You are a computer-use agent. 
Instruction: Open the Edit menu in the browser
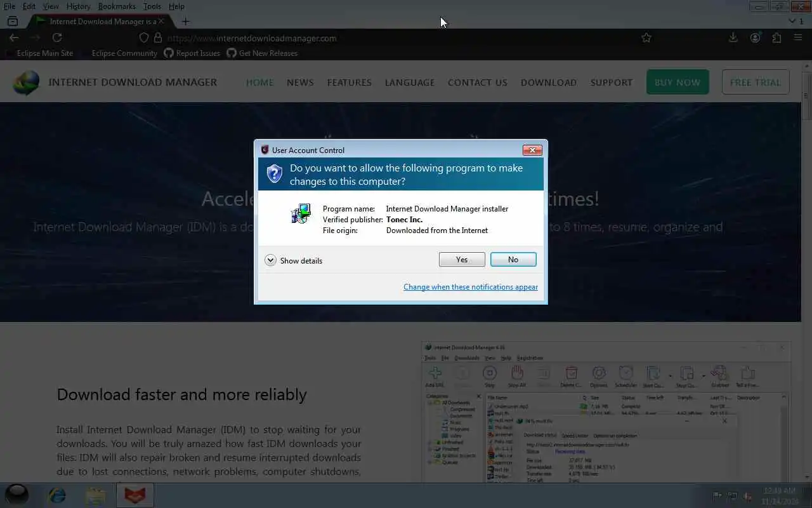(29, 6)
